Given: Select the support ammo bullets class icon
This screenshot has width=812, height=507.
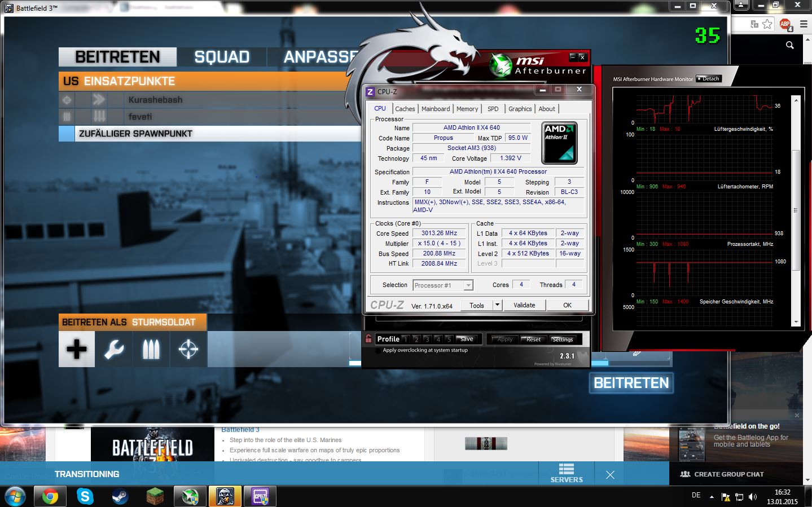Looking at the screenshot, I should pos(151,349).
